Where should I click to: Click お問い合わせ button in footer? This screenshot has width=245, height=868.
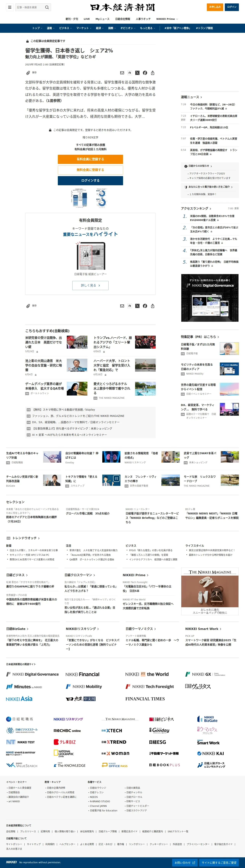(x=185, y=863)
